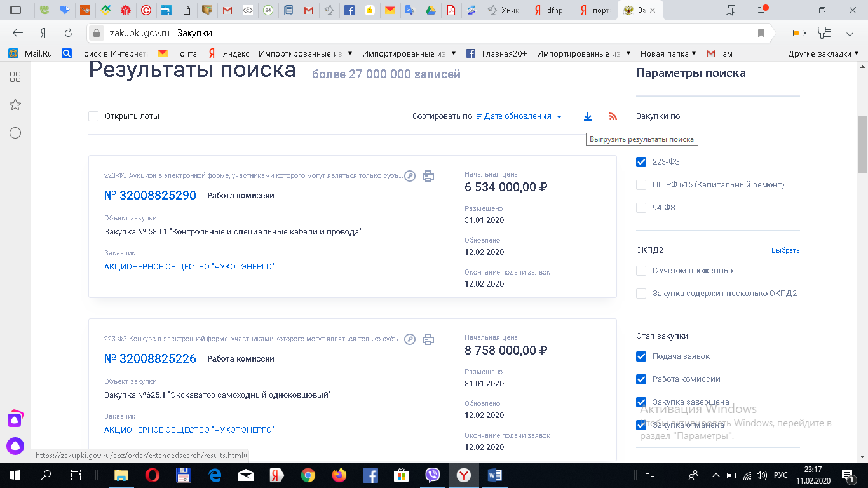Click print icon for purchase 32008825290
The width and height of the screenshot is (868, 488).
tap(428, 176)
